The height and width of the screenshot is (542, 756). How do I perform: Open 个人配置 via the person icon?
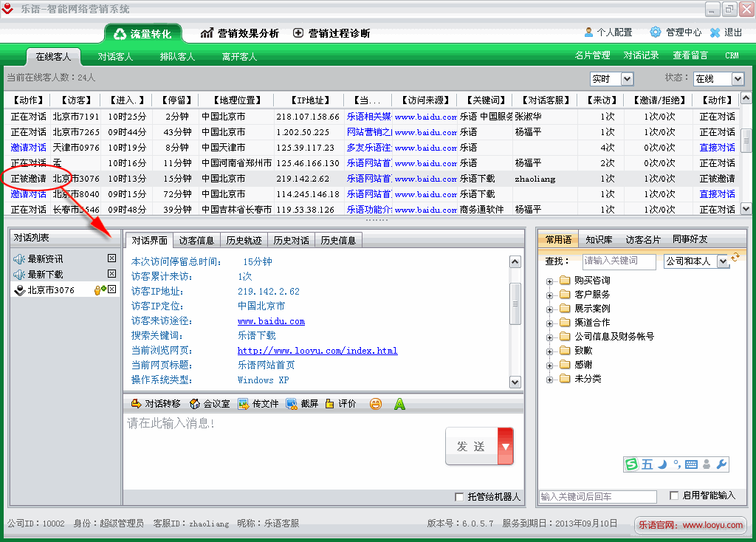(588, 32)
